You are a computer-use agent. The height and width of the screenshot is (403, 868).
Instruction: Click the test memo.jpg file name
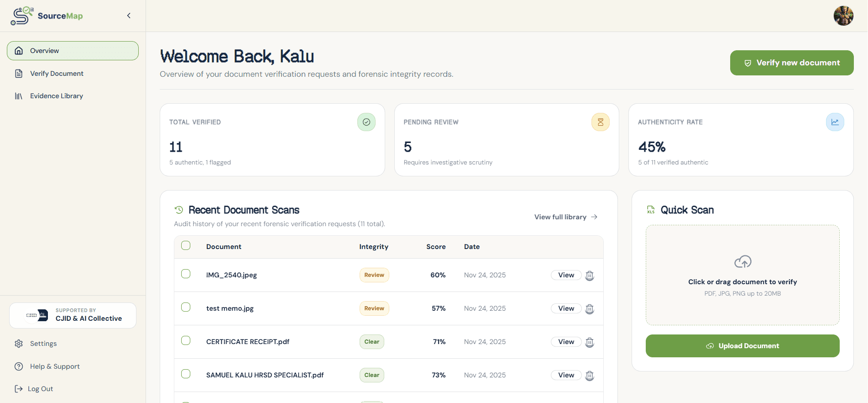[230, 308]
